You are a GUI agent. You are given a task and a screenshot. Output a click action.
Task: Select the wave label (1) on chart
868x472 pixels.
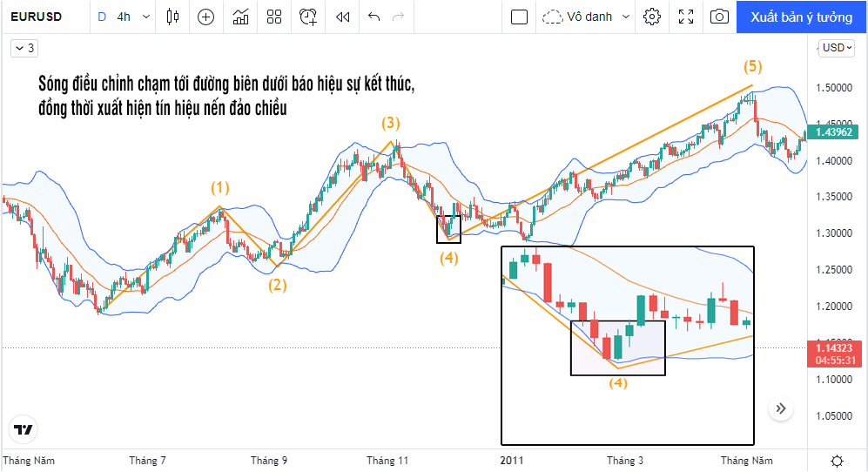pyautogui.click(x=219, y=187)
